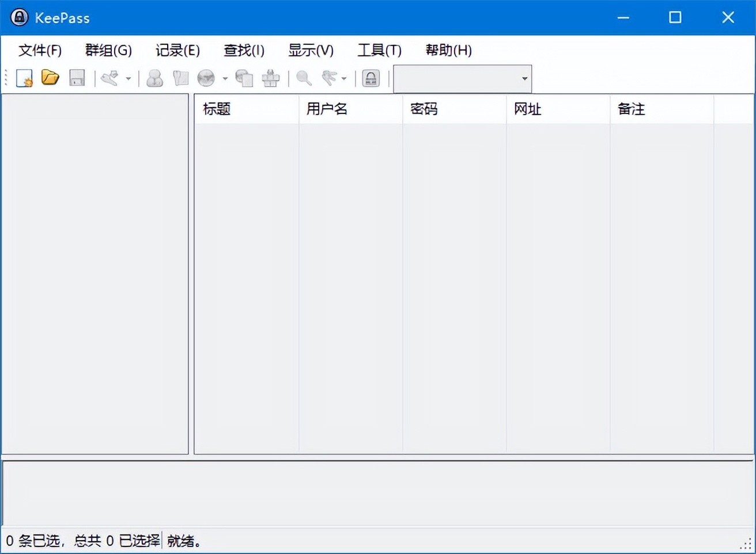Open the 记录(E) menu
The width and height of the screenshot is (756, 554).
pos(178,50)
